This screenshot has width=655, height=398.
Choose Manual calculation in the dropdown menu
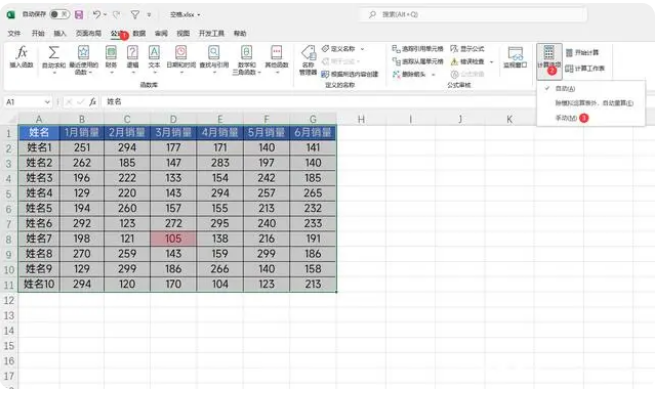coord(566,118)
